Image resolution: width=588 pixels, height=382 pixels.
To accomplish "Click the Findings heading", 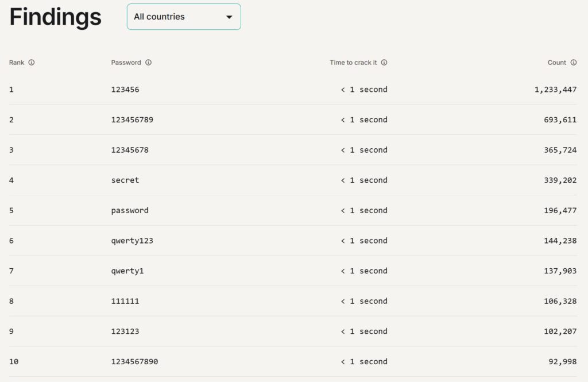I will click(x=56, y=17).
